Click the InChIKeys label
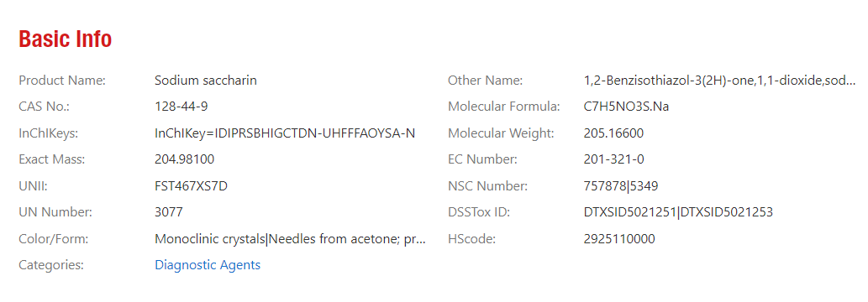The height and width of the screenshot is (302, 868). [x=49, y=133]
